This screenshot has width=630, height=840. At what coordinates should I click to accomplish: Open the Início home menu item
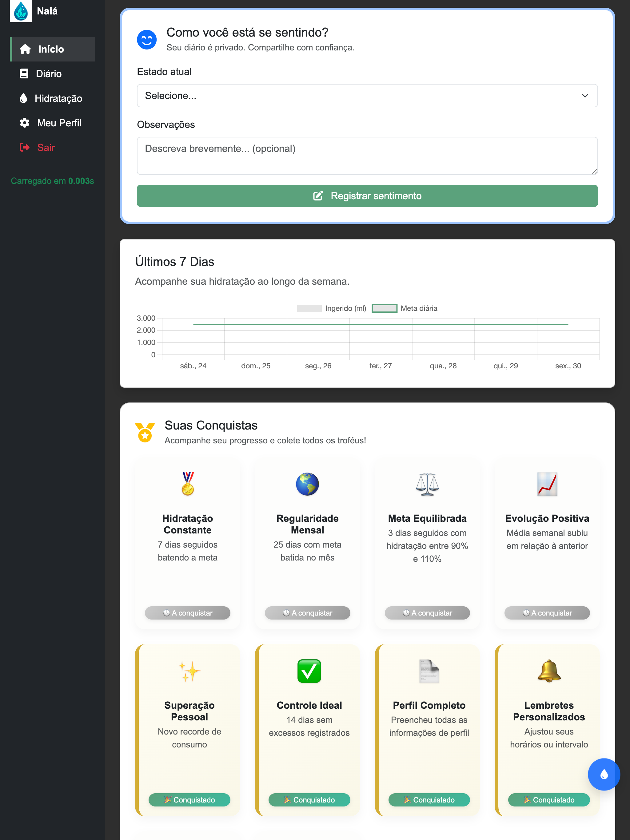click(x=52, y=49)
